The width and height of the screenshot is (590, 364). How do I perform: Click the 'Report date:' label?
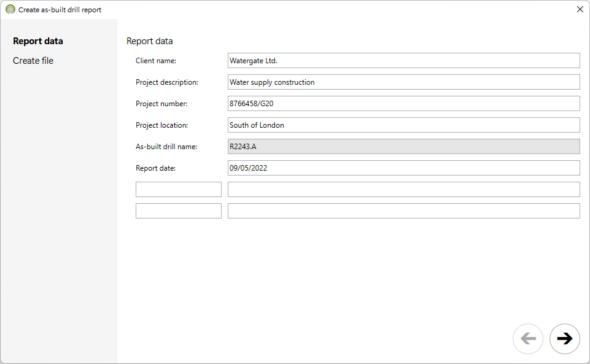155,168
